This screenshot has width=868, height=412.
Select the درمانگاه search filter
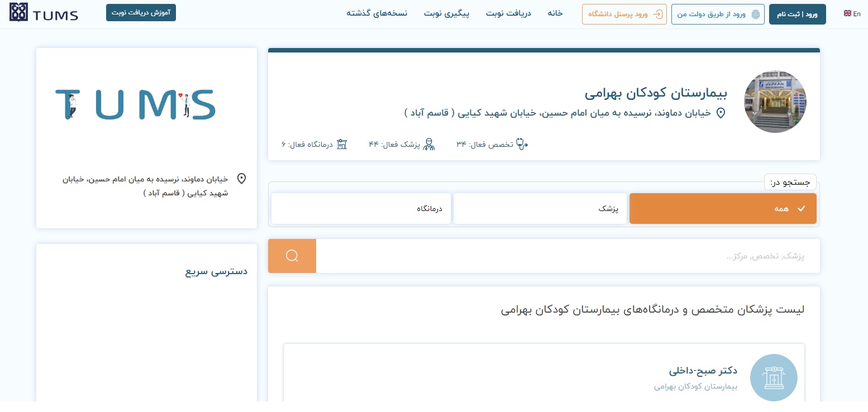(361, 208)
